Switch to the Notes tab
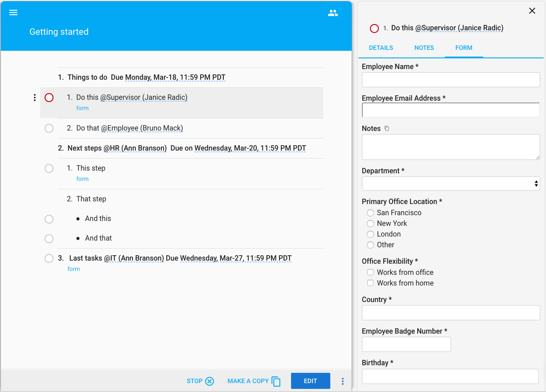This screenshot has height=392, width=546. (x=424, y=48)
